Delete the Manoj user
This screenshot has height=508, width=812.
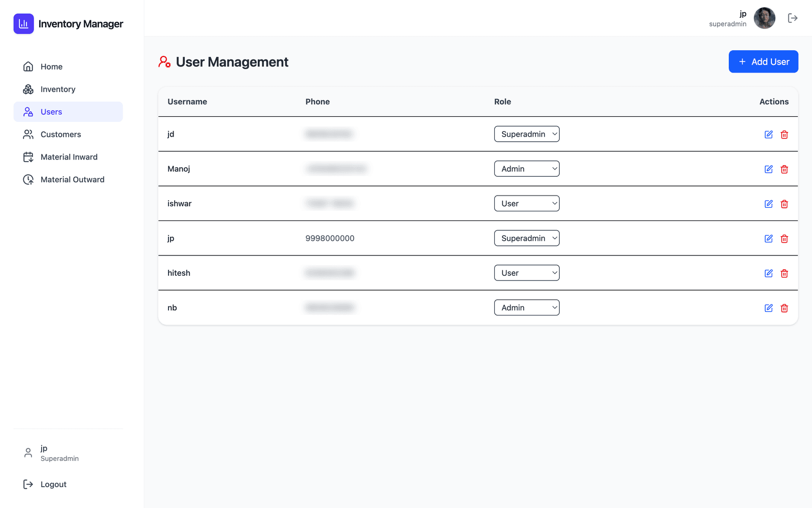tap(784, 169)
